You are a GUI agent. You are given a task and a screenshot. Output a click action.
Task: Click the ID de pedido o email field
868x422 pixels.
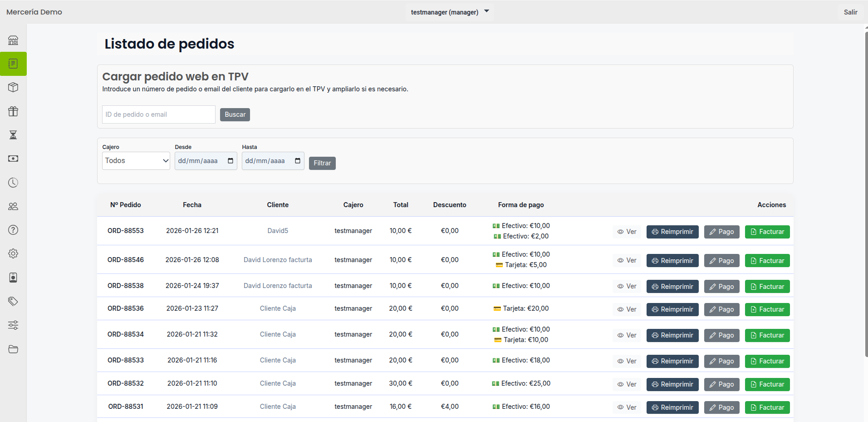click(158, 114)
